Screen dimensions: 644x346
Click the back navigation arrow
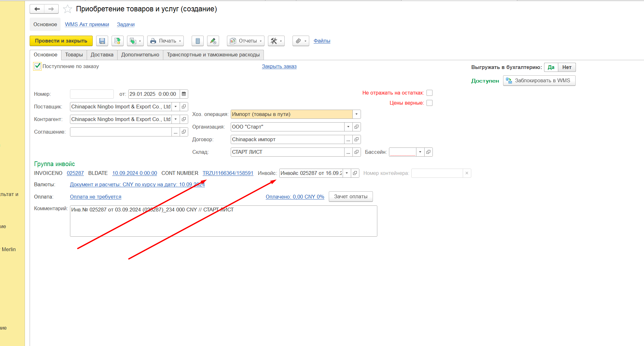37,9
